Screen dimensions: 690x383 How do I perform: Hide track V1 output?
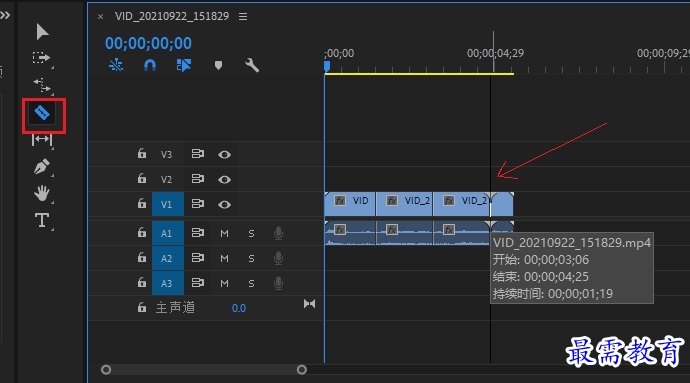(x=224, y=205)
